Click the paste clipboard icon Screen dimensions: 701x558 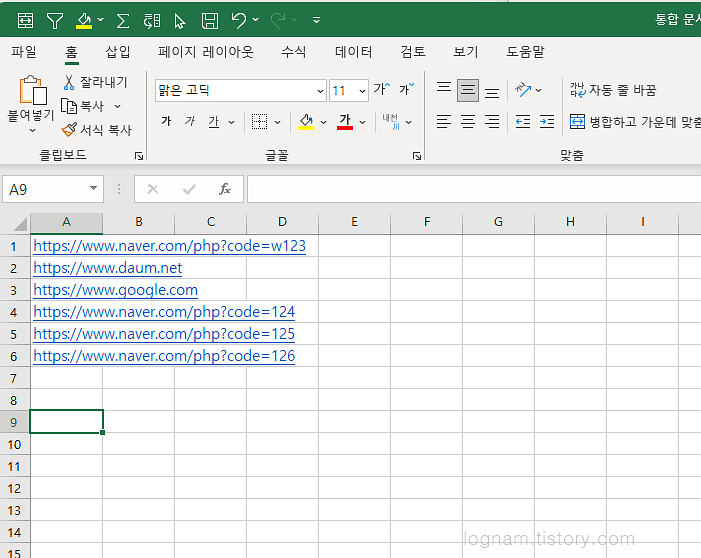coord(33,90)
